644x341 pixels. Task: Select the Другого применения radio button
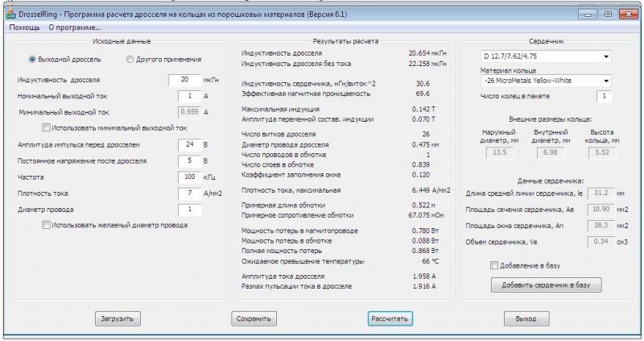tap(130, 59)
